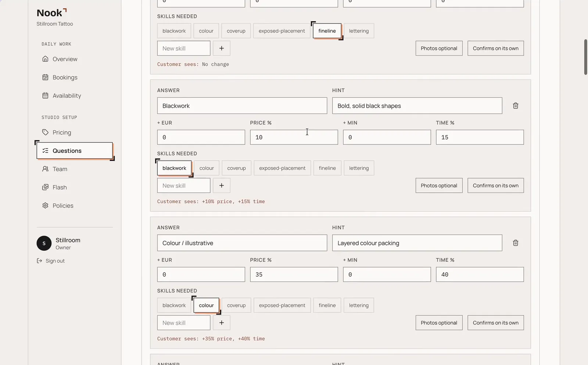Image resolution: width=588 pixels, height=365 pixels.
Task: Click Confirms on its own in Blackwork card
Action: coord(496,186)
